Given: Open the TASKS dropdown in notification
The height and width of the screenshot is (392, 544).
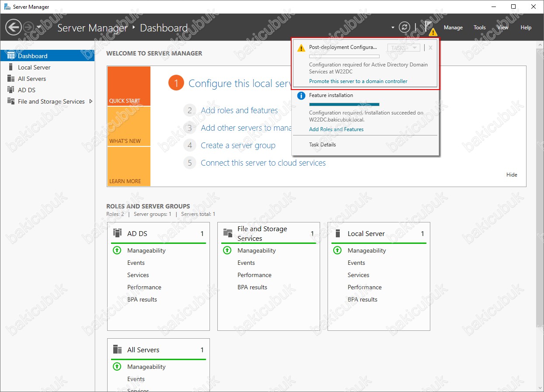Looking at the screenshot, I should click(x=404, y=48).
